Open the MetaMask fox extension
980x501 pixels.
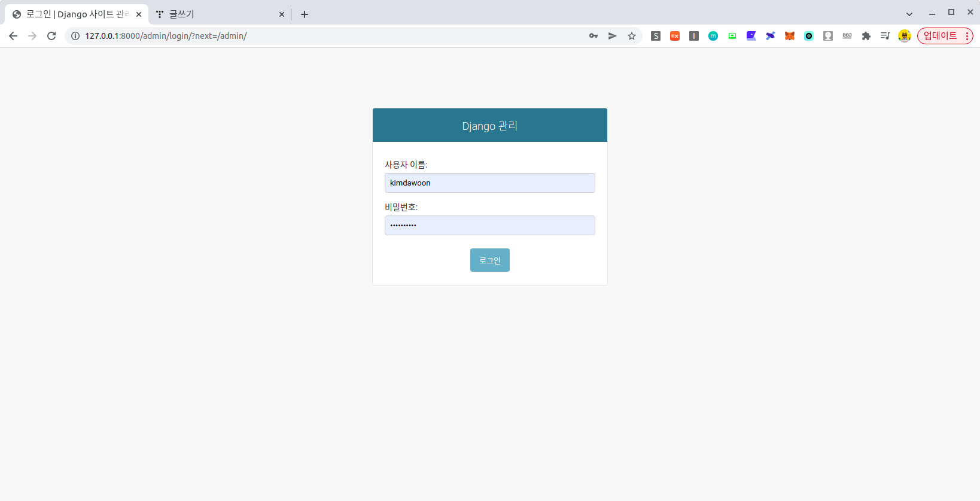pos(790,36)
